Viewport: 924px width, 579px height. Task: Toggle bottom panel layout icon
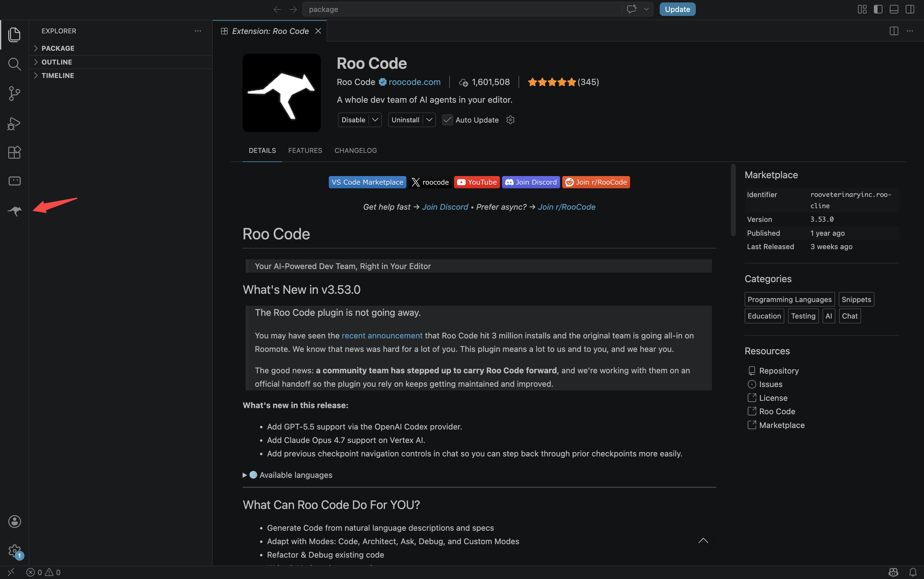click(894, 9)
